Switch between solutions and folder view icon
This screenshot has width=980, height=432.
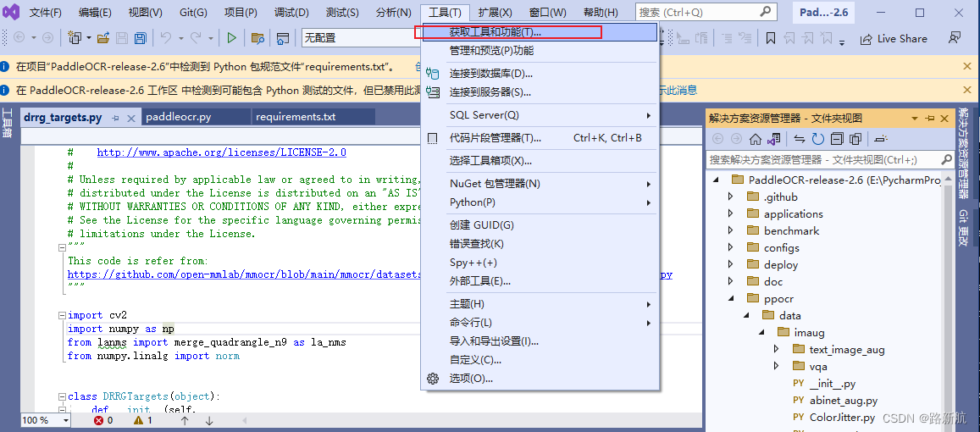point(773,139)
